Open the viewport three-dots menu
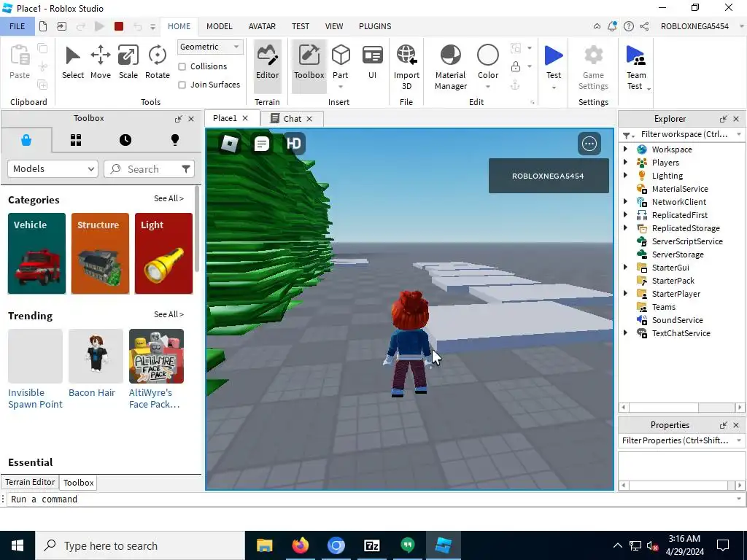The height and width of the screenshot is (560, 747). click(589, 144)
